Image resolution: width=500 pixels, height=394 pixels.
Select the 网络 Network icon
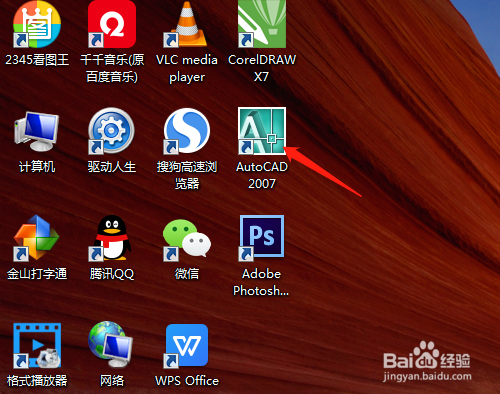click(x=111, y=345)
